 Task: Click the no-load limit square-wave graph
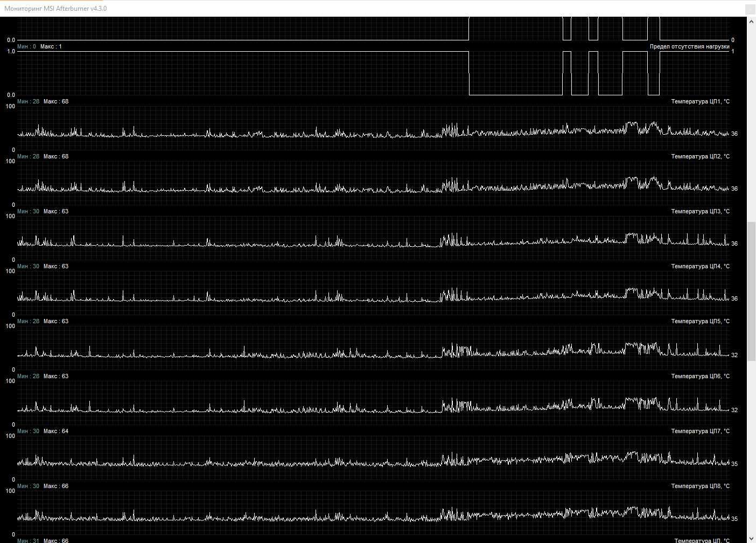click(x=373, y=73)
